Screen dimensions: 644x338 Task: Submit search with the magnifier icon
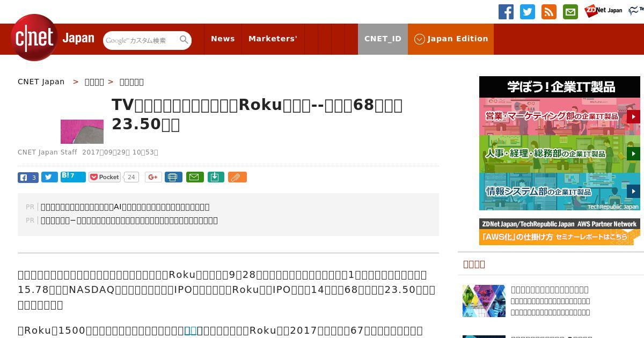[x=184, y=40]
